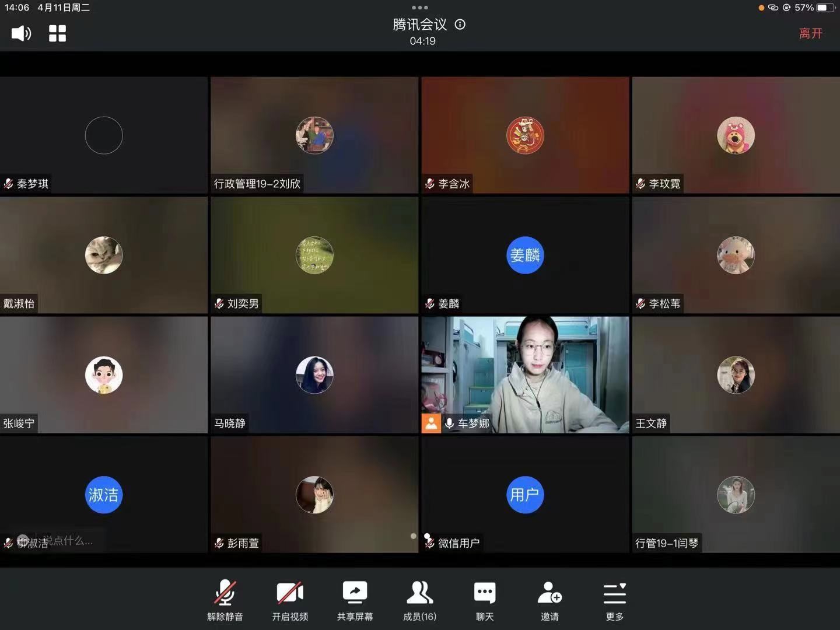Switch layout using the grid view icon
Image resolution: width=840 pixels, height=630 pixels.
click(x=57, y=33)
